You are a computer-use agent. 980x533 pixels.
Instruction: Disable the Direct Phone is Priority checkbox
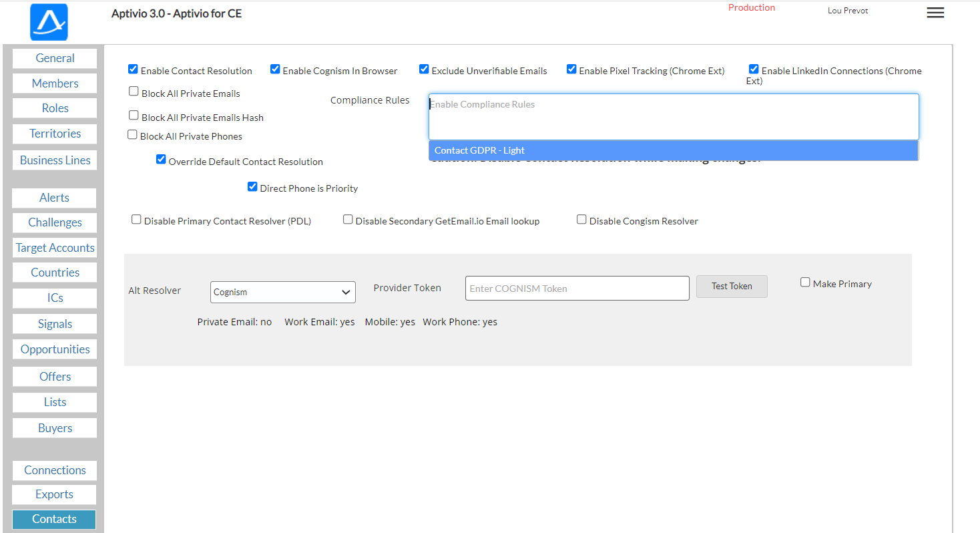[252, 187]
